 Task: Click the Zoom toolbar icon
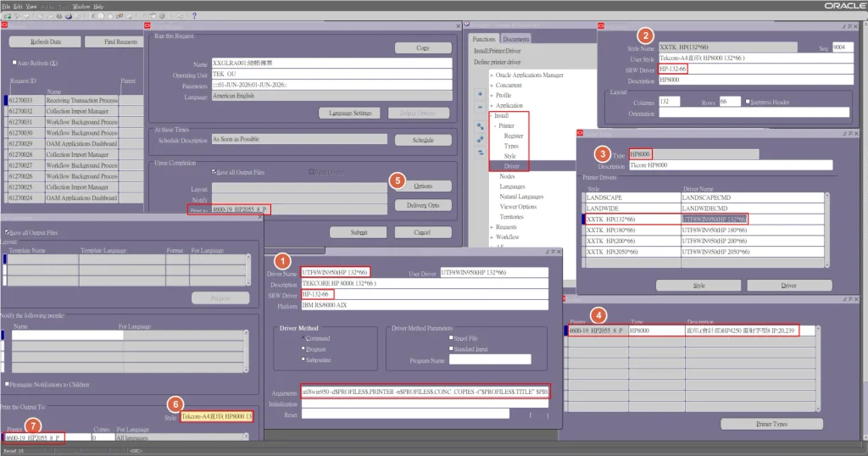click(153, 17)
